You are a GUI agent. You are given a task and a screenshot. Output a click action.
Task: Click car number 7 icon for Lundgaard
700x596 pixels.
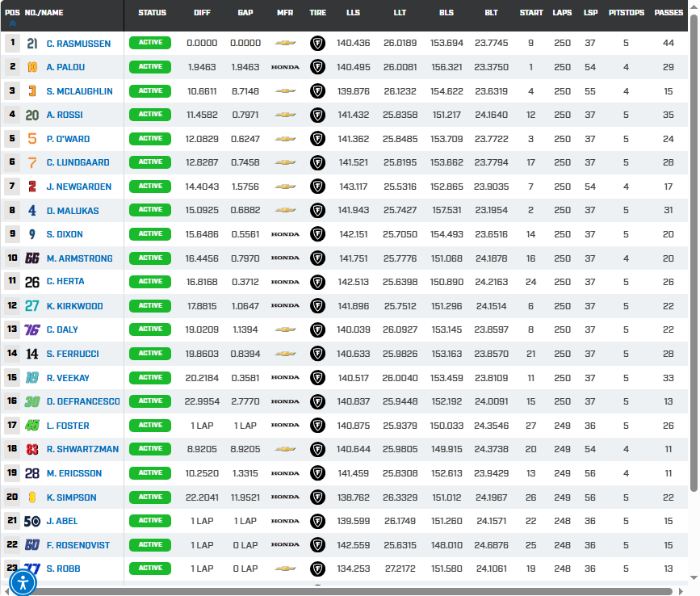tap(32, 162)
